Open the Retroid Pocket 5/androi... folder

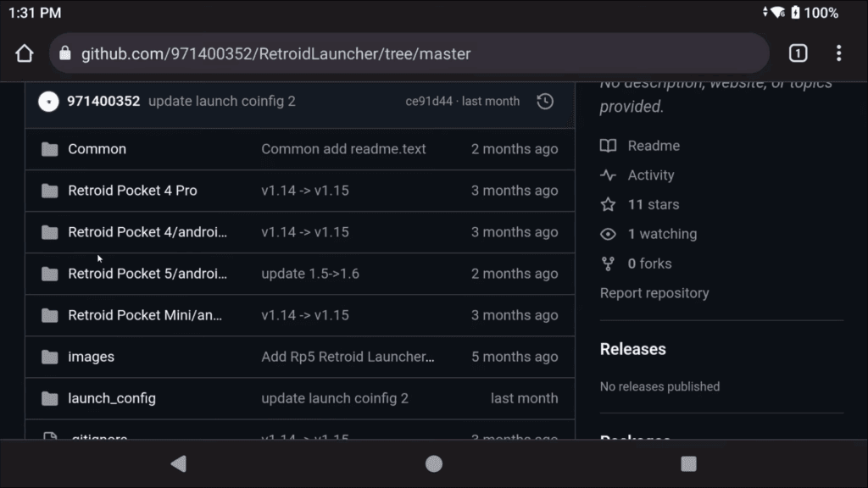pos(147,274)
